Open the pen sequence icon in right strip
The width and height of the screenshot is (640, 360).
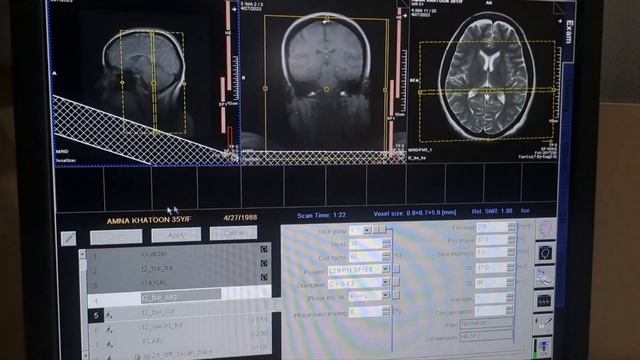pyautogui.click(x=544, y=323)
